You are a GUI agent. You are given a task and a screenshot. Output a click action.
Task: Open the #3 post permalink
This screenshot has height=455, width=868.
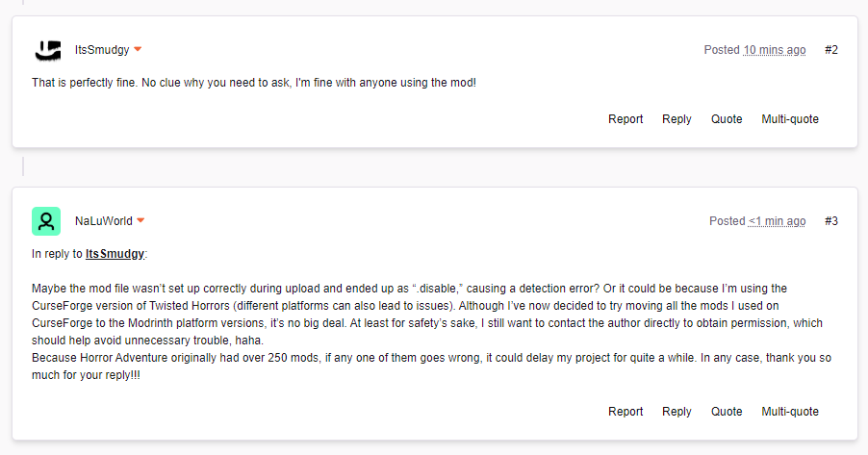tap(830, 221)
